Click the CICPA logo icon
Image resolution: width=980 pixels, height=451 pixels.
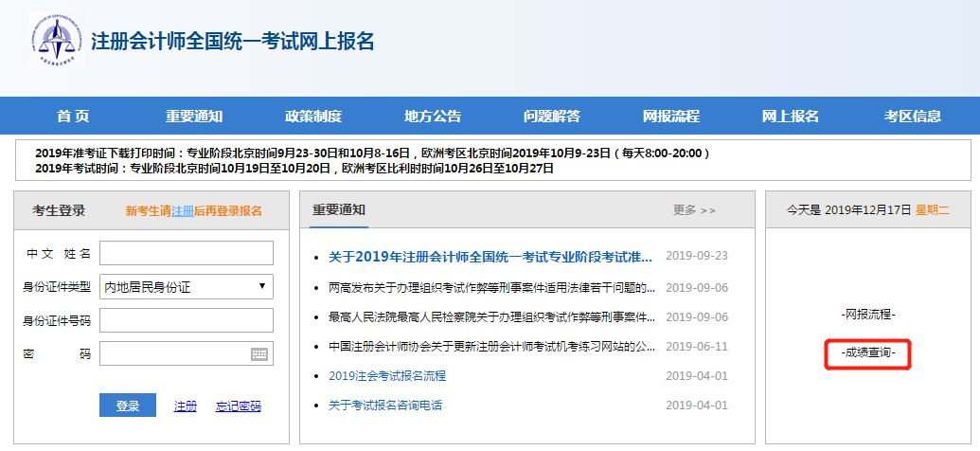55,42
